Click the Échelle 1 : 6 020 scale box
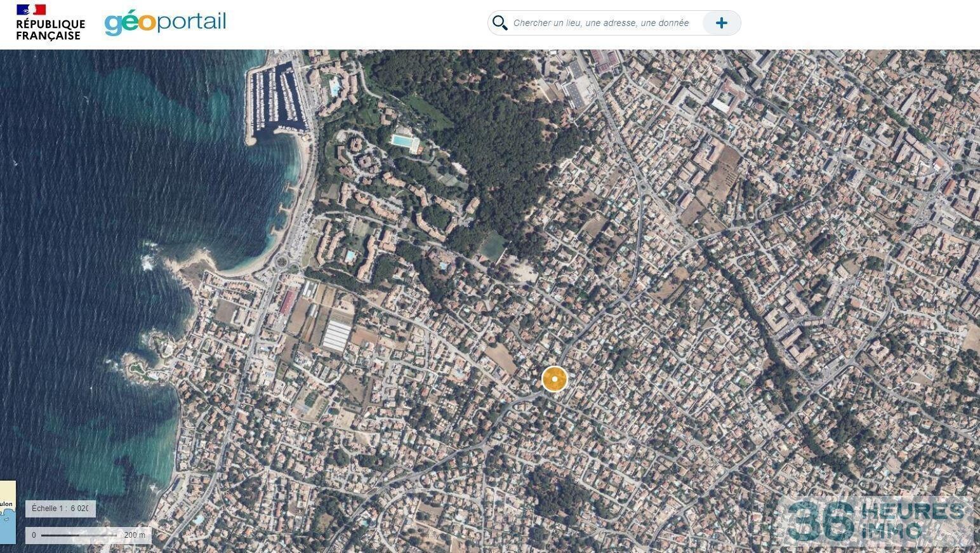Viewport: 980px width, 553px height. point(60,509)
